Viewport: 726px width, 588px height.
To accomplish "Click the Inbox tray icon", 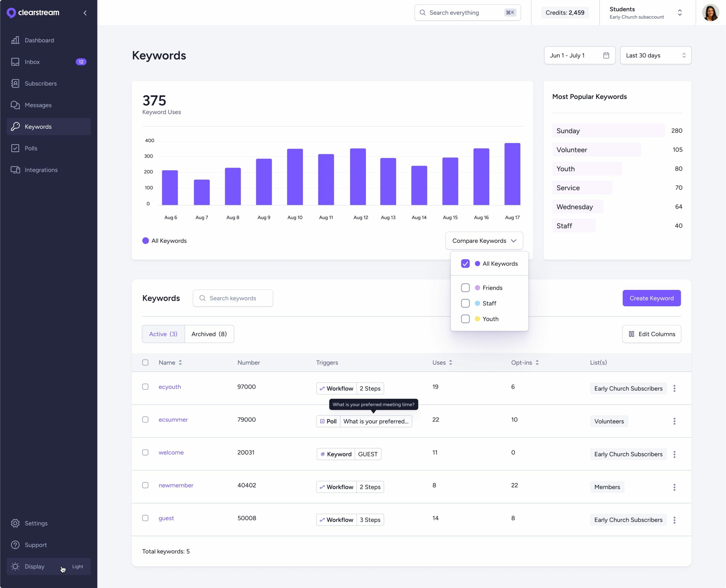I will tap(15, 62).
